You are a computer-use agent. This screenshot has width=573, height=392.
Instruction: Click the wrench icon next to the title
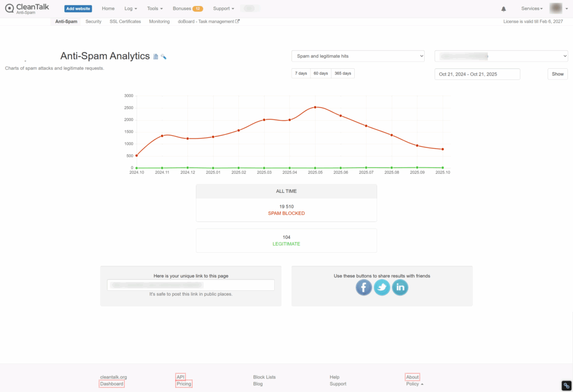coord(163,56)
